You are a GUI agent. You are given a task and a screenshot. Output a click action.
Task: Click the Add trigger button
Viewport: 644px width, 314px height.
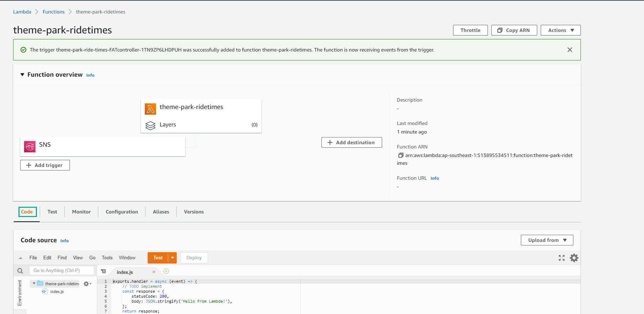45,165
